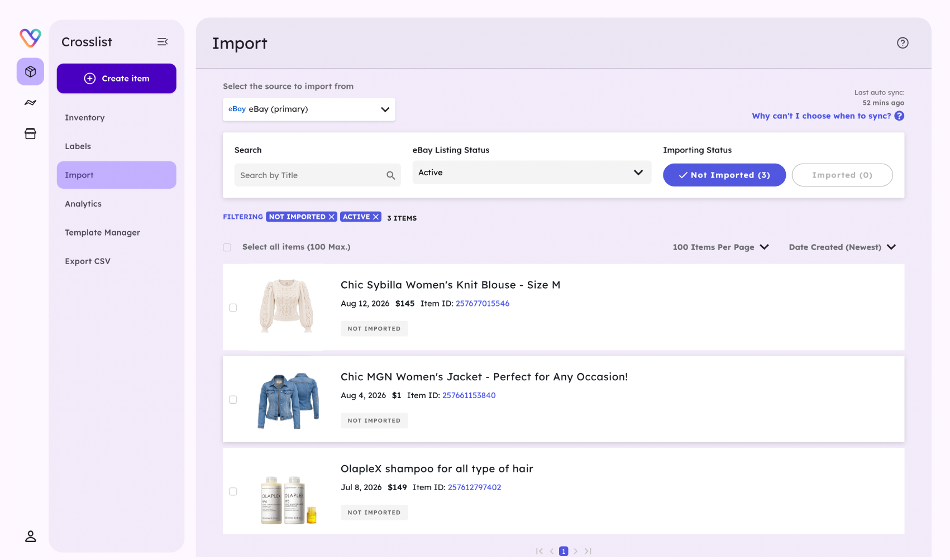This screenshot has height=560, width=950.
Task: Tick the Chic Sybilla Knit Blouse checkbox
Action: (233, 308)
